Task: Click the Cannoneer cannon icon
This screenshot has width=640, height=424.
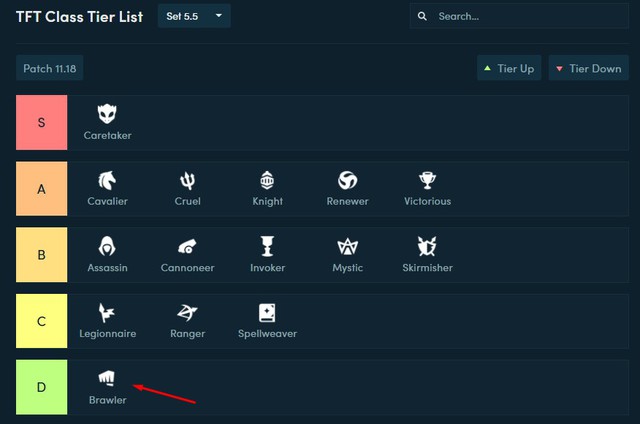Action: tap(187, 246)
